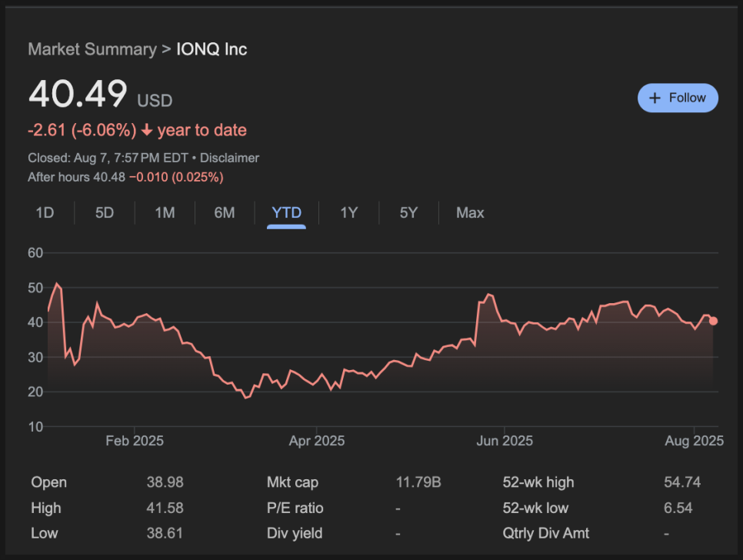Viewport: 743px width, 560px height.
Task: Click the IONQ Inc title text
Action: (212, 49)
